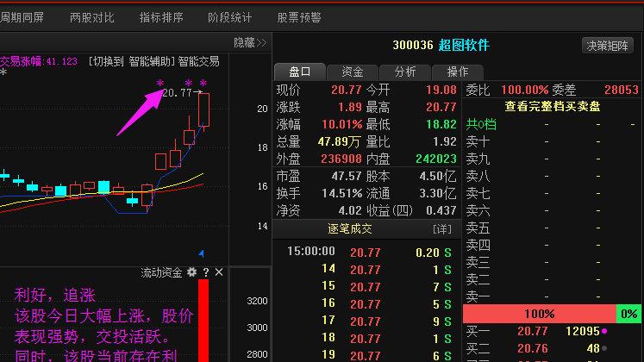Click the 买二 price 20.76
This screenshot has width=644, height=362.
tap(532, 348)
